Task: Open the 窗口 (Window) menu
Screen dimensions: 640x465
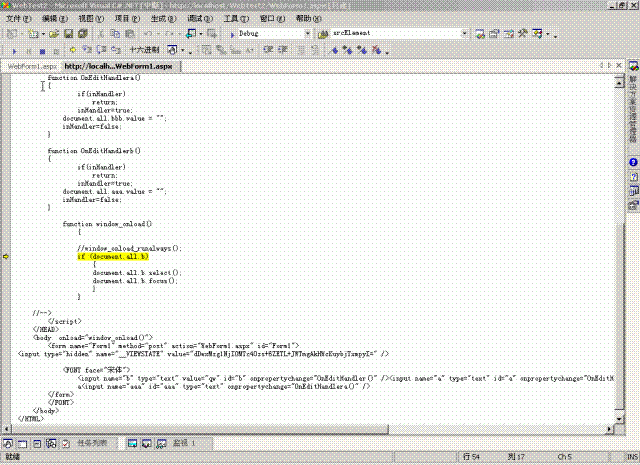Action: pos(272,18)
